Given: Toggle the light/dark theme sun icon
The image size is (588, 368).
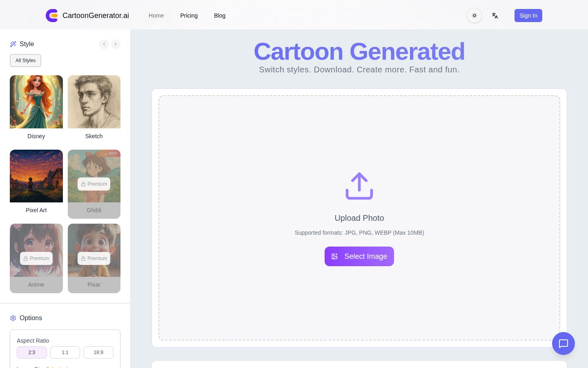Looking at the screenshot, I should click(x=474, y=16).
